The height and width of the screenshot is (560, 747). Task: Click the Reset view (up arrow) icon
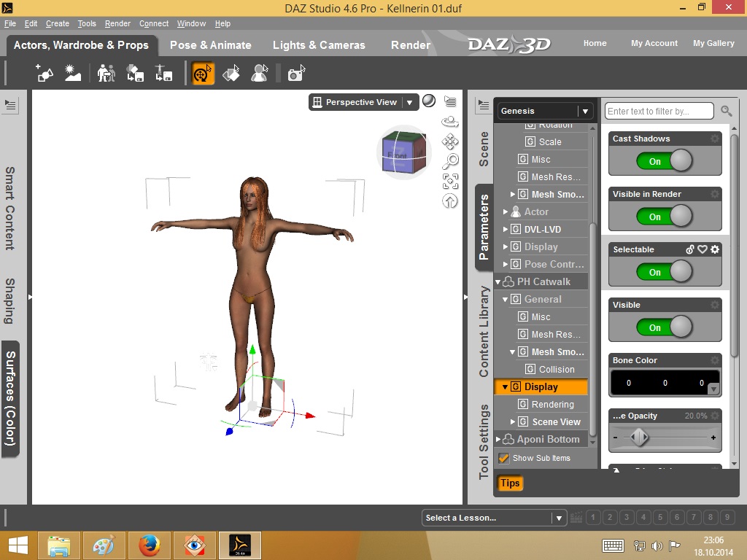tap(450, 201)
